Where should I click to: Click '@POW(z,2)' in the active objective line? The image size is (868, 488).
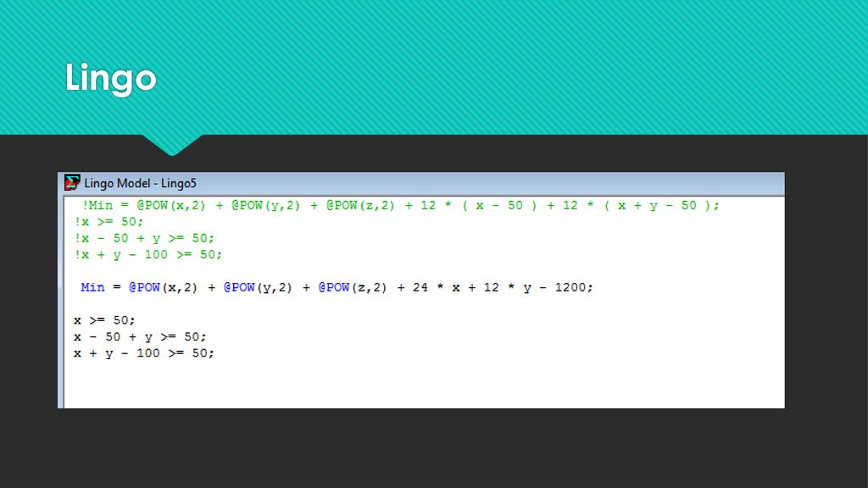[352, 287]
